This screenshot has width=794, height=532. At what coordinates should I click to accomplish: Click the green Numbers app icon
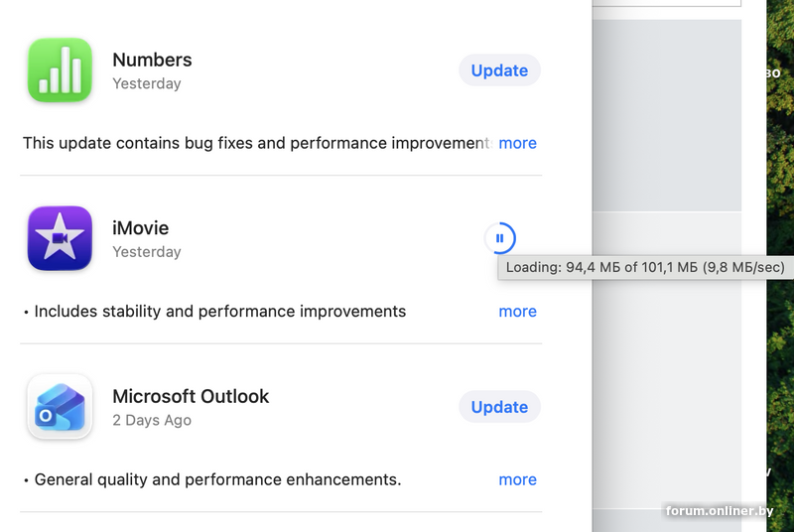(60, 70)
